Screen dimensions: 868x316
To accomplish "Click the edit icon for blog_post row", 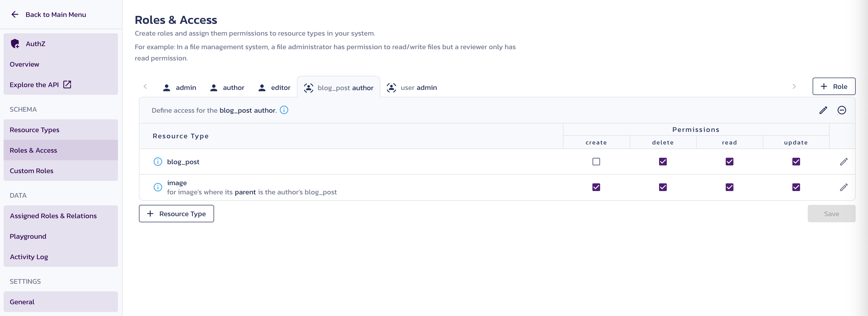I will 844,162.
